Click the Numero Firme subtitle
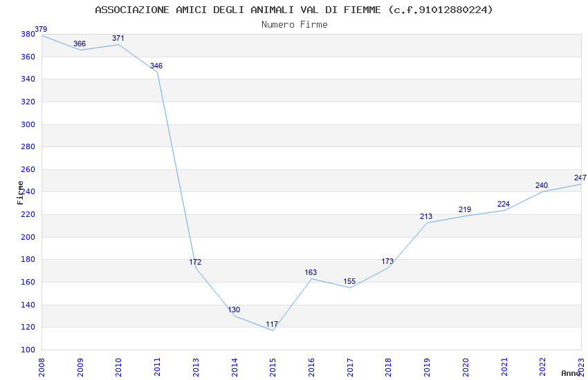Screen dimensions: 588x380 point(295,25)
